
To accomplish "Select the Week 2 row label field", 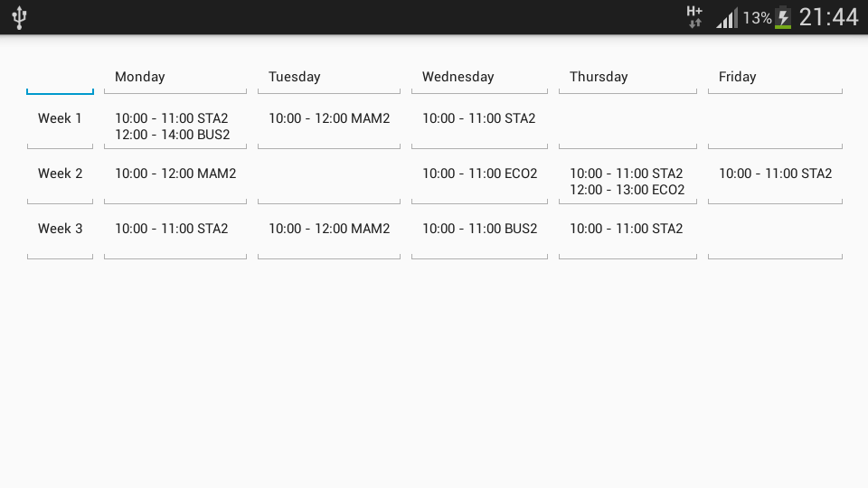I will tap(60, 182).
